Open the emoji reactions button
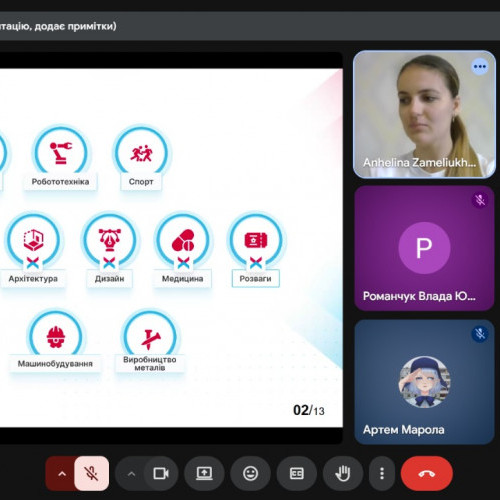 [250, 473]
